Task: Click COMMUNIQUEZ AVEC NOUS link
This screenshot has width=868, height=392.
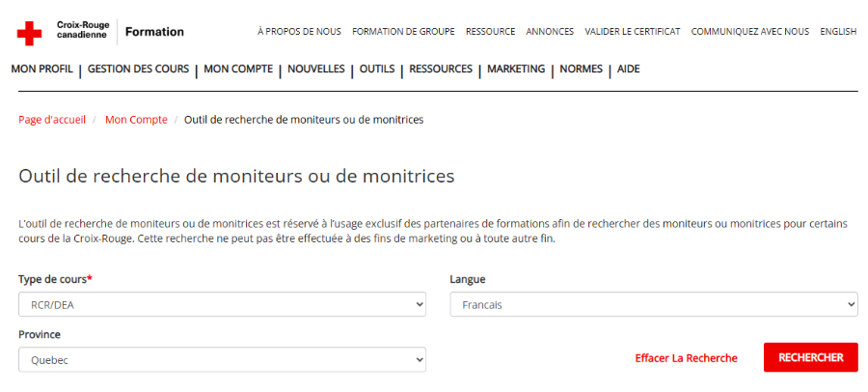Action: (749, 32)
